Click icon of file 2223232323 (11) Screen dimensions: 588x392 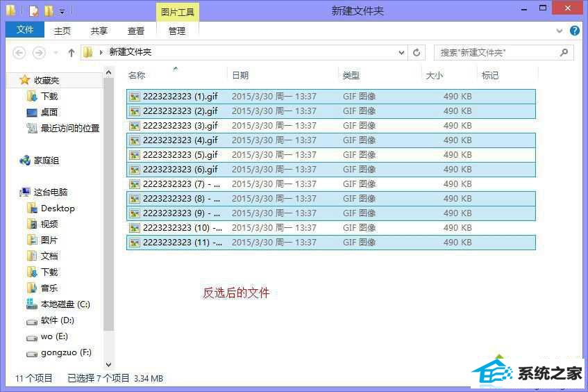pyautogui.click(x=134, y=243)
